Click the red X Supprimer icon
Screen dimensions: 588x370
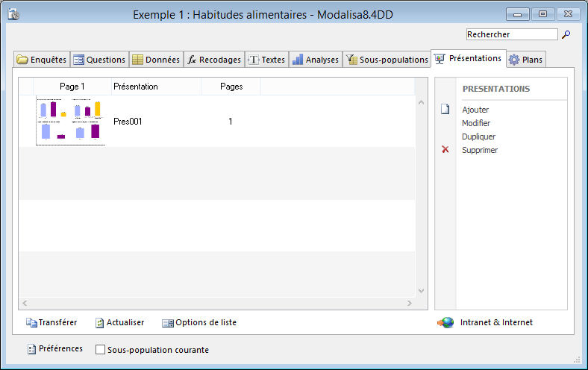(445, 150)
